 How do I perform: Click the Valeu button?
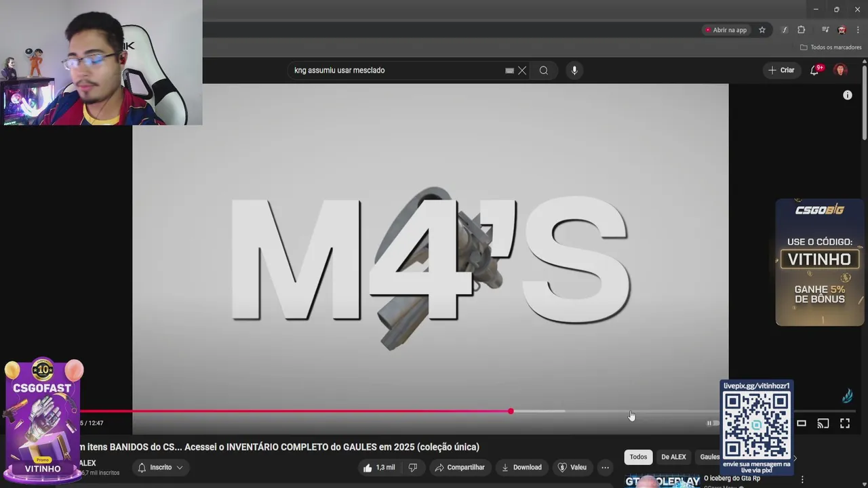coord(572,468)
